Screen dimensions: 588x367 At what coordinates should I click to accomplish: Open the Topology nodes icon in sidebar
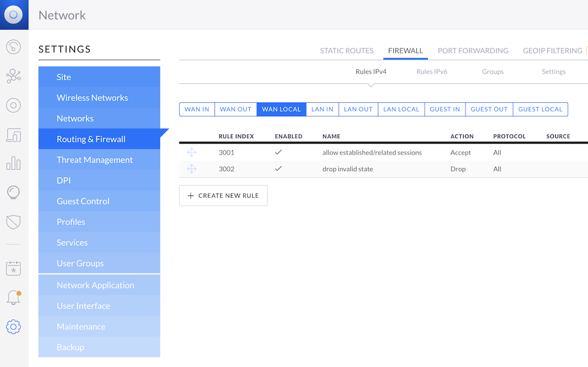pos(13,76)
